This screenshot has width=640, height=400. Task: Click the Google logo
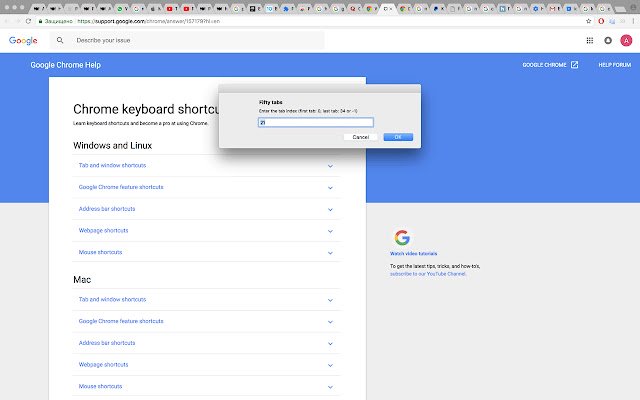click(23, 40)
